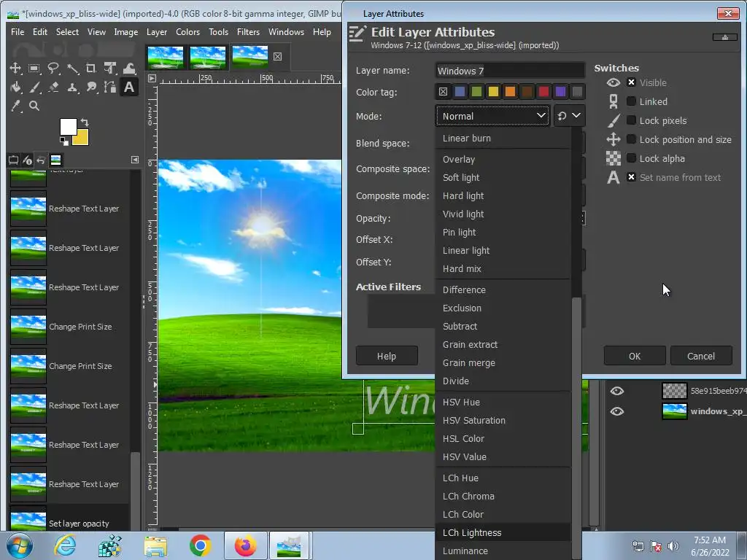
Task: Open the Images dock tab
Action: click(55, 160)
